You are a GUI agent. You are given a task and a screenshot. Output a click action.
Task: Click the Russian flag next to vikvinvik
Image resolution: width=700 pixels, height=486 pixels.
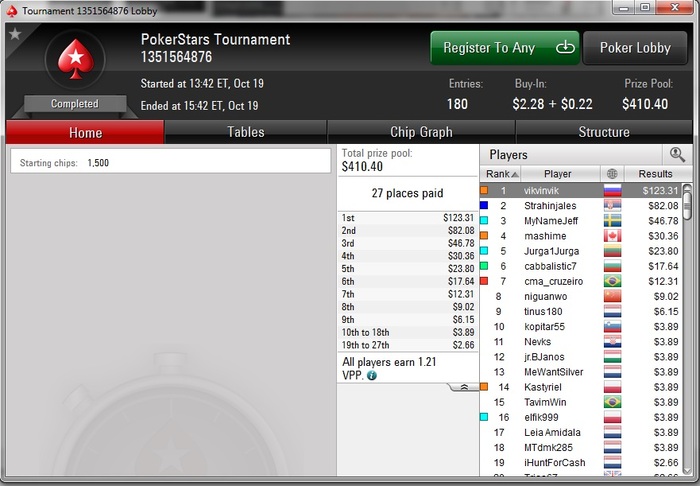[612, 191]
